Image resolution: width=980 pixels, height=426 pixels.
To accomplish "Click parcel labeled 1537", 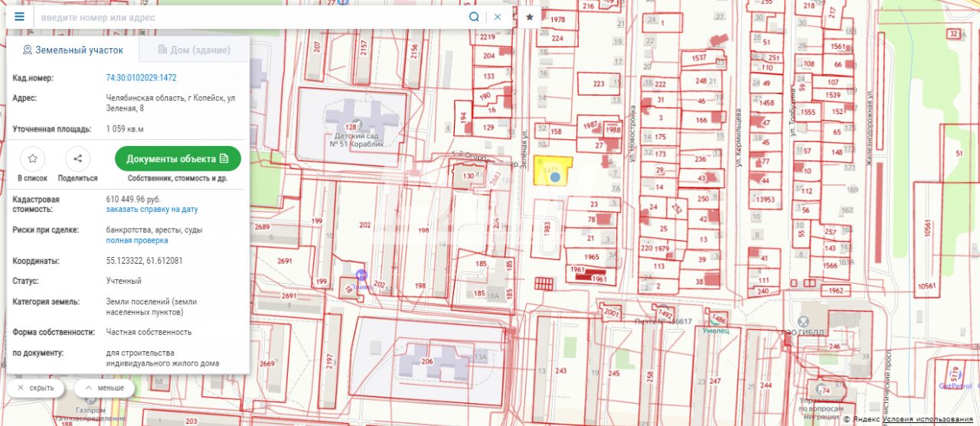I will click(x=698, y=57).
